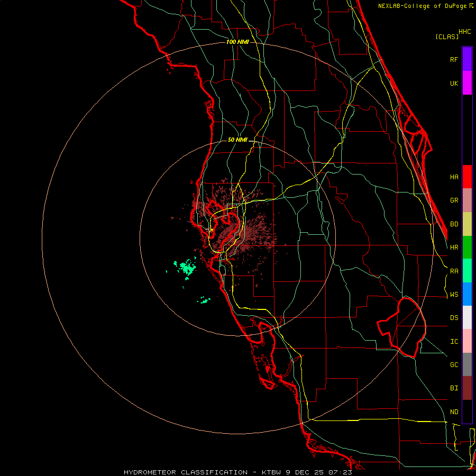
Task: Click the DS legend label
Action: (454, 318)
